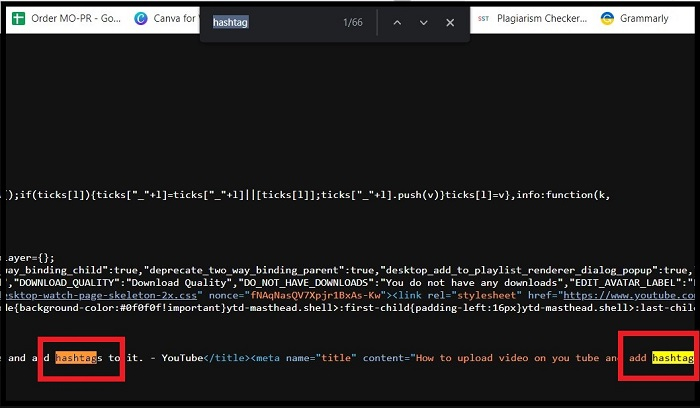Go to previous search match arrow
Image resolution: width=700 pixels, height=408 pixels.
tap(397, 22)
